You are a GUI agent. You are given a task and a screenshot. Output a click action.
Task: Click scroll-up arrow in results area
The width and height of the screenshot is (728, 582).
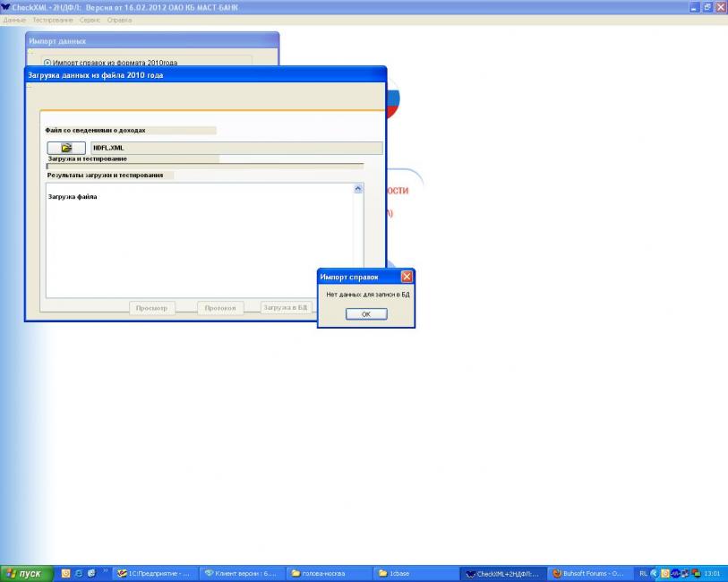tap(358, 189)
